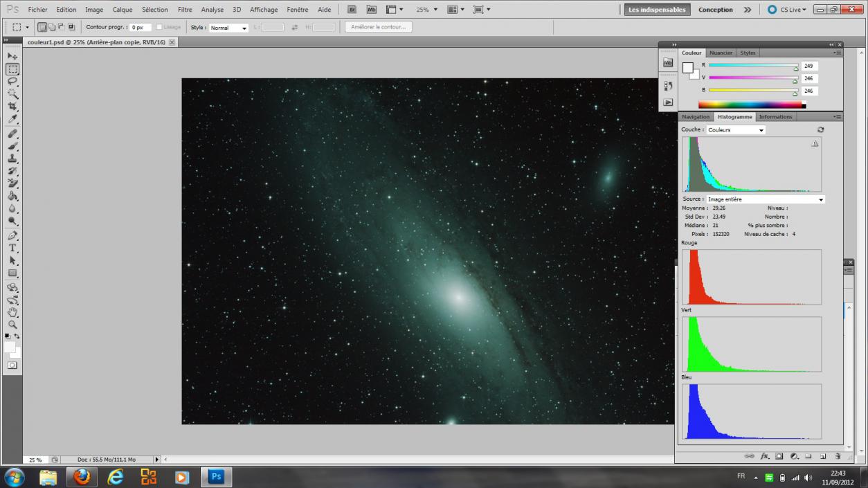
Task: Expand more workspaces chevron
Action: (748, 10)
